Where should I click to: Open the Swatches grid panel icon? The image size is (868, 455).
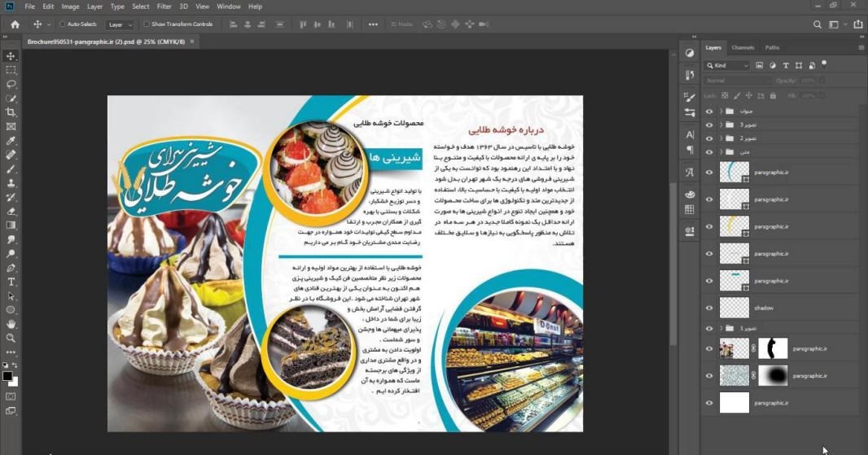(689, 209)
